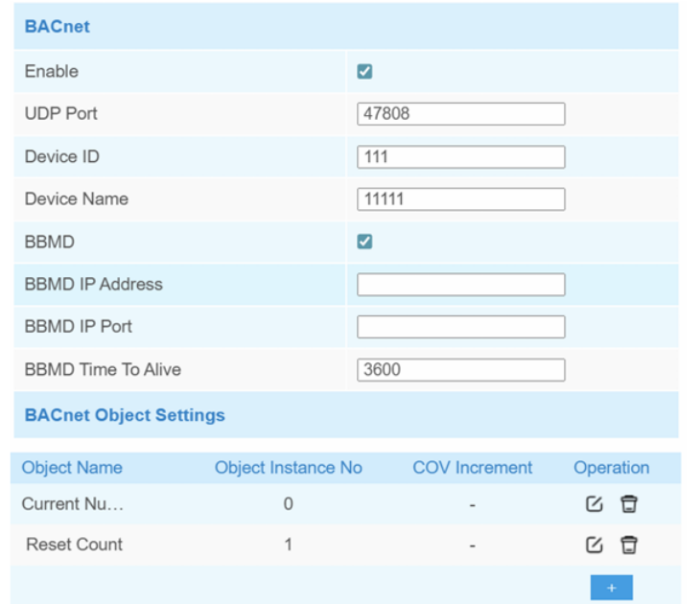Add a new BACnet object with plus button
700x604 pixels.
(x=611, y=588)
